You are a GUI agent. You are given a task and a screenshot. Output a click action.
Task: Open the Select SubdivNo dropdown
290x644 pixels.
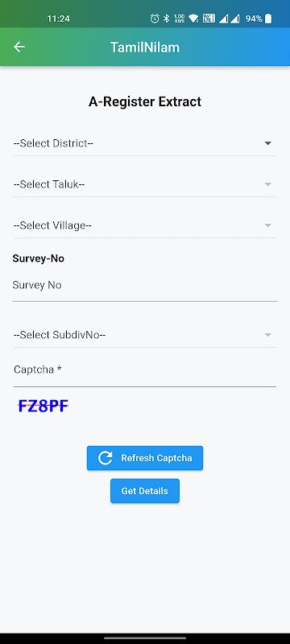[x=144, y=335]
